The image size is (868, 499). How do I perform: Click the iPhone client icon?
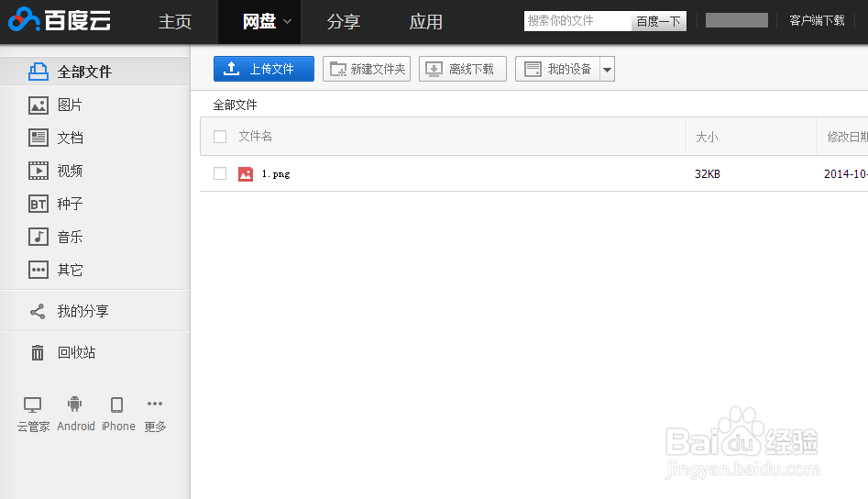[116, 405]
